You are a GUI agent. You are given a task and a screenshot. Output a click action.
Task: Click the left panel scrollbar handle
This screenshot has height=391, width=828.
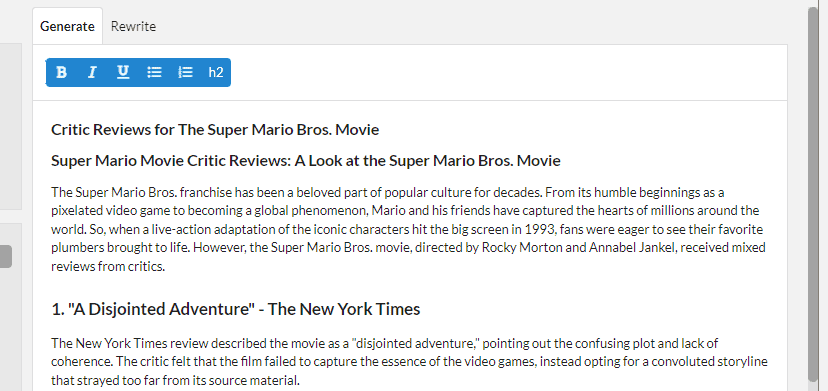(5, 257)
